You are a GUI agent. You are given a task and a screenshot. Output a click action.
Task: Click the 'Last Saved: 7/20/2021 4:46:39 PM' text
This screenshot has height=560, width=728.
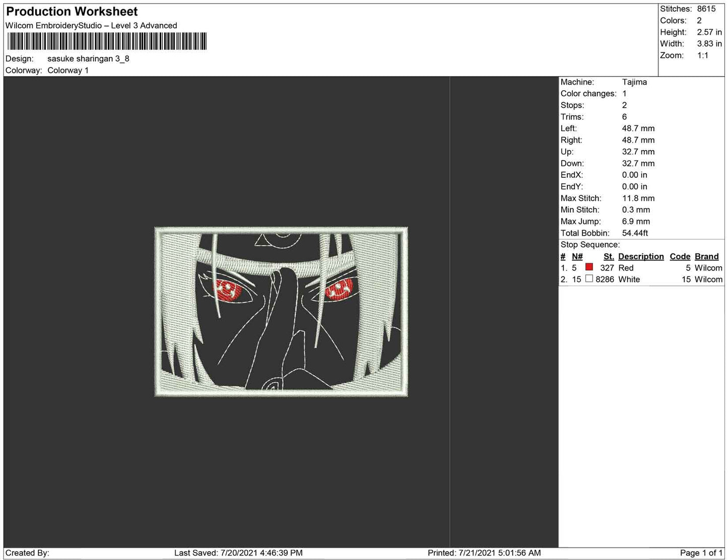coord(238,553)
